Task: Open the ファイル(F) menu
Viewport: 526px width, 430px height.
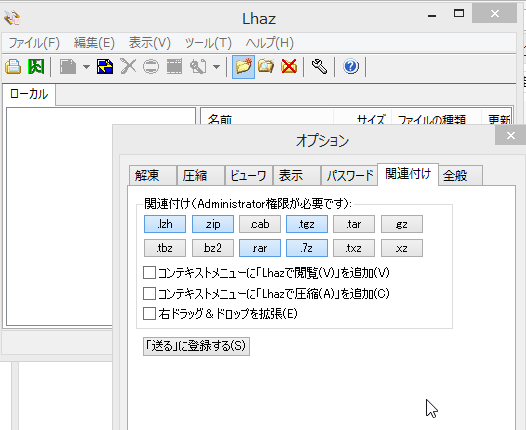Action: click(x=34, y=43)
